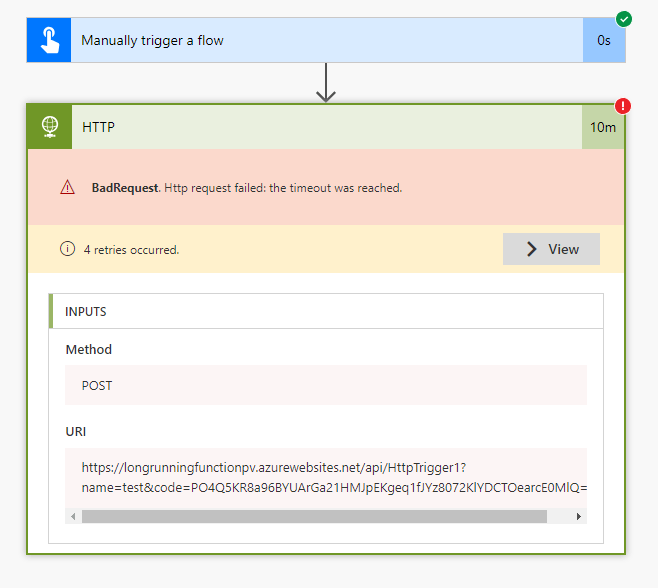Click the red error badge on HTTP

tap(623, 106)
